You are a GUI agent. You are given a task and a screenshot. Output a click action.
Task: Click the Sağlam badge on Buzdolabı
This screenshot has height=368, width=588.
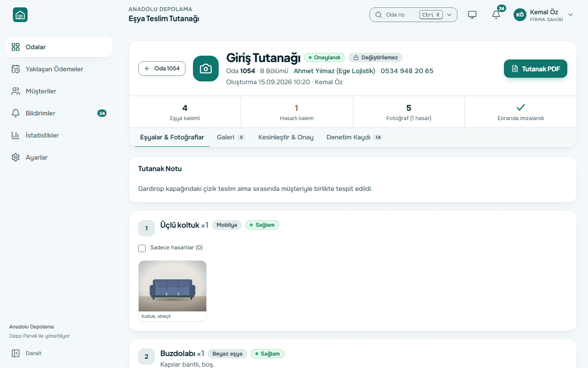point(268,354)
